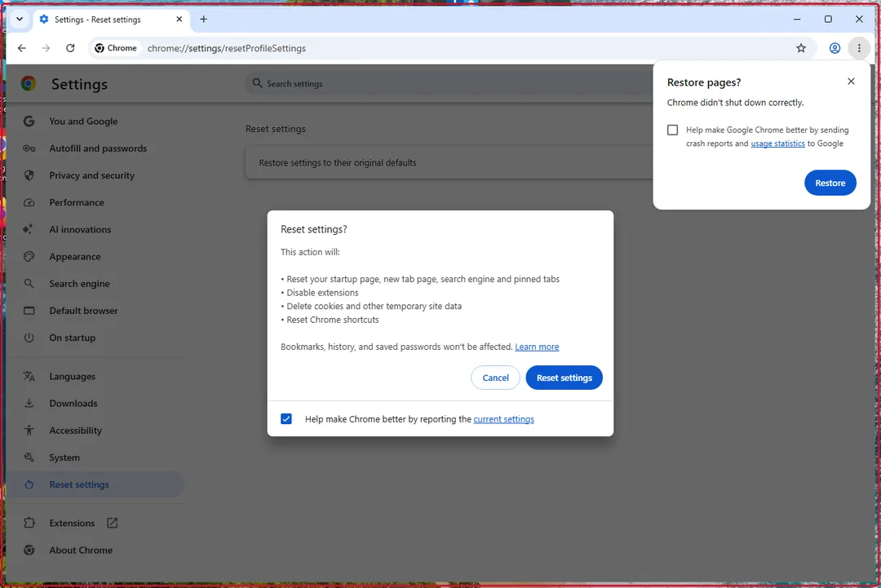This screenshot has width=881, height=588.
Task: Select the Settings - Reset settings tab
Action: [112, 20]
